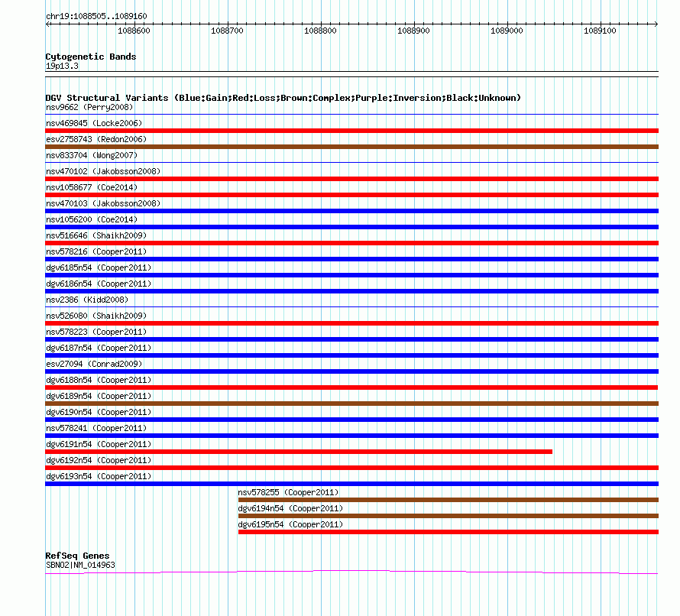Click the nsv470103 (Jakobsson2008) label
Image resolution: width=680 pixels, height=616 pixels.
(x=103, y=203)
